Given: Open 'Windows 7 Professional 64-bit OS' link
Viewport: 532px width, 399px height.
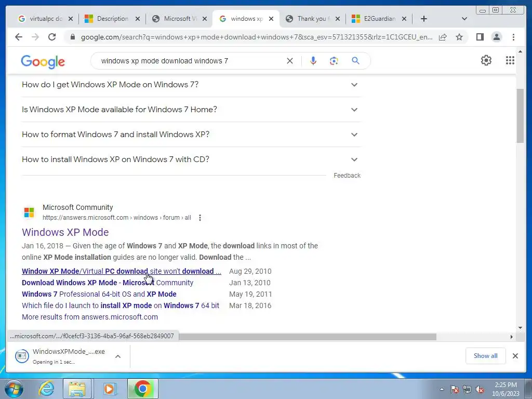Looking at the screenshot, I should click(99, 294).
